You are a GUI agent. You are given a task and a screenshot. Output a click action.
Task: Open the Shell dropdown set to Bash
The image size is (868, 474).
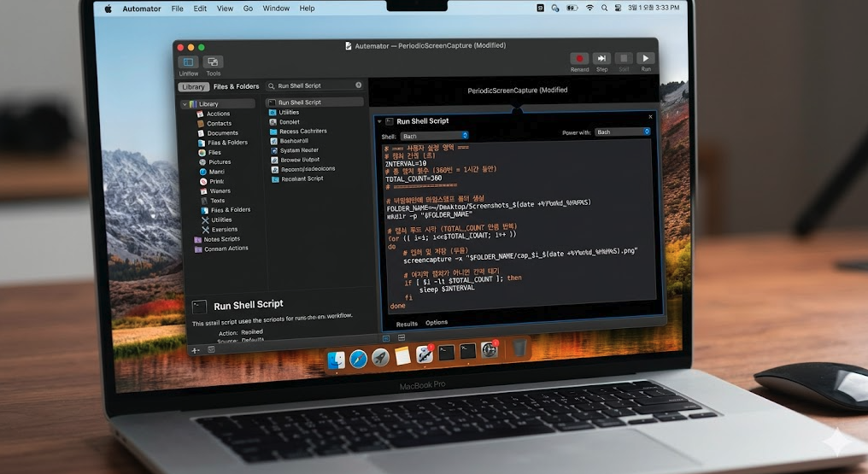[435, 136]
